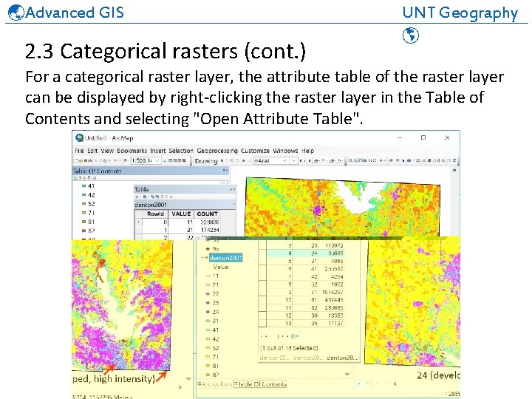Click the ArcMap application icon in the title bar
This screenshot has width=532, height=399.
(x=79, y=137)
